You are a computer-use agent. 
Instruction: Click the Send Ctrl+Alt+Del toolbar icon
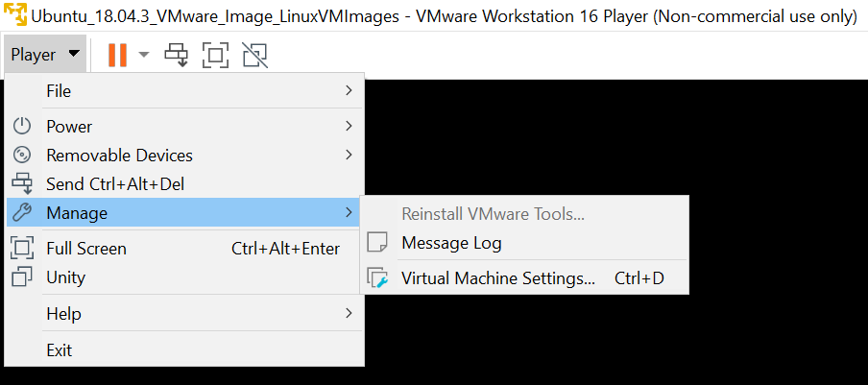click(x=176, y=55)
